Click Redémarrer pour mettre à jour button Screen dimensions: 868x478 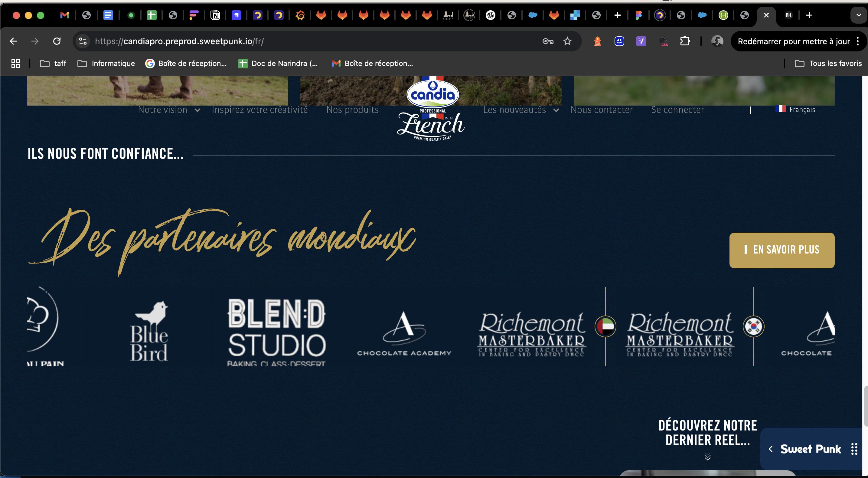pos(794,41)
